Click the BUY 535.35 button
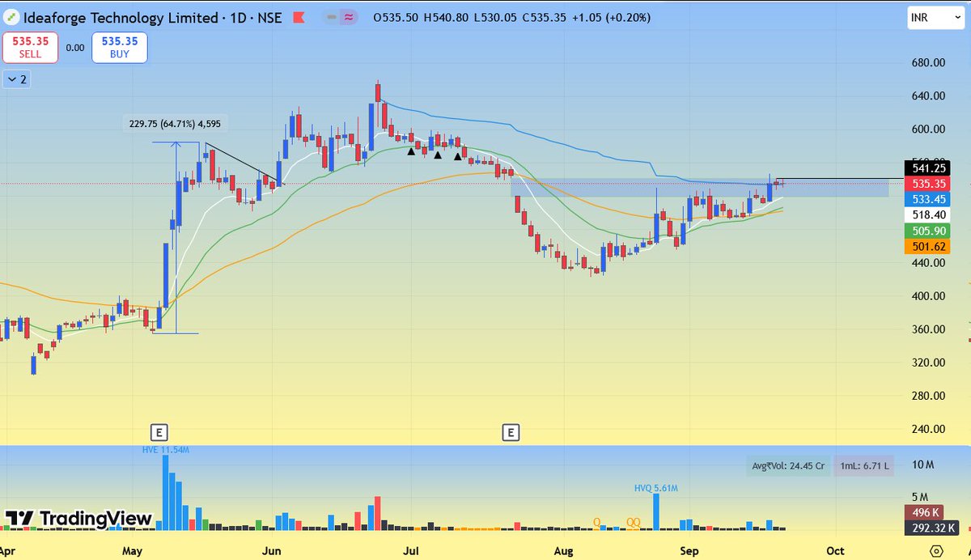Screen dimensions: 971x560 119,47
